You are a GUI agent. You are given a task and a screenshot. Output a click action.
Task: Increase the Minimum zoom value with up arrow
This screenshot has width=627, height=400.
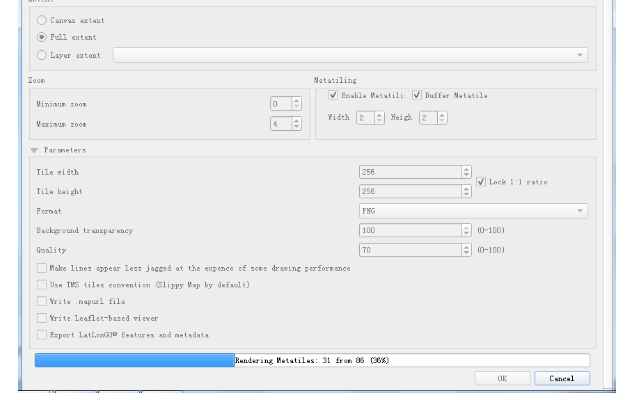296,100
